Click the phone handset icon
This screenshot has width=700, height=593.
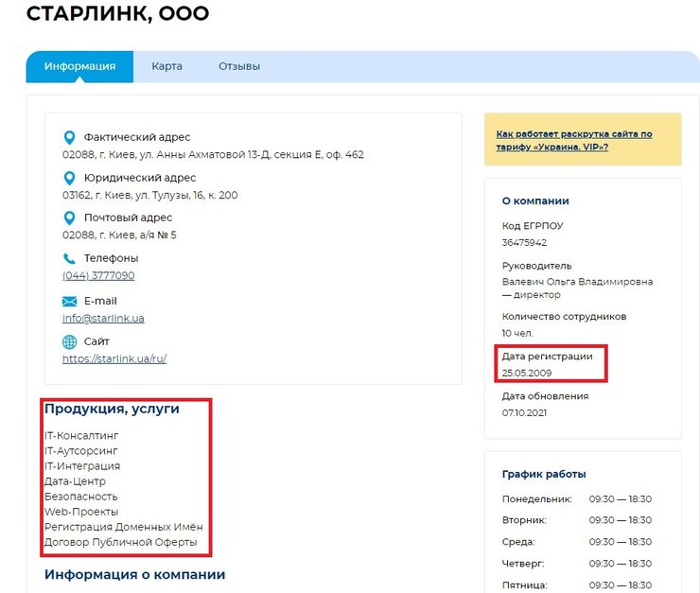click(x=69, y=258)
